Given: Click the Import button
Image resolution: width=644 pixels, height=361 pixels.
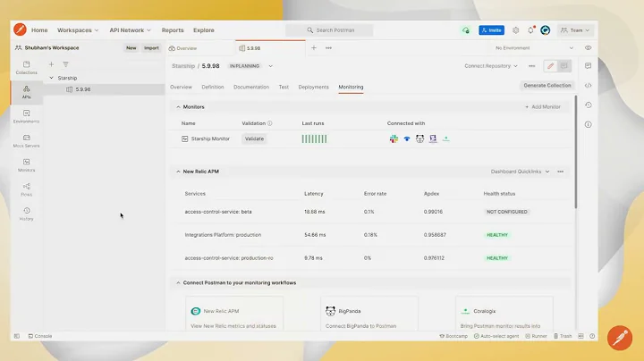Looking at the screenshot, I should [x=151, y=48].
